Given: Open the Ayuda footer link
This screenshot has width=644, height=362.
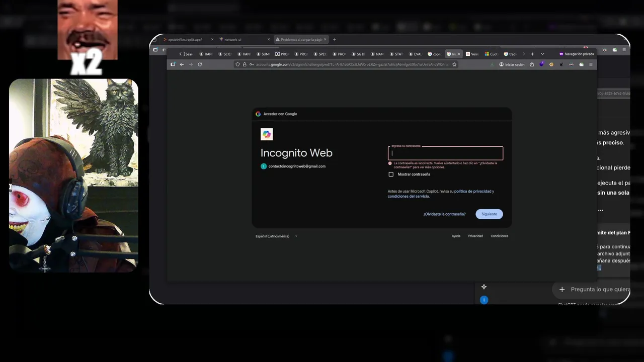Looking at the screenshot, I should coord(456,236).
